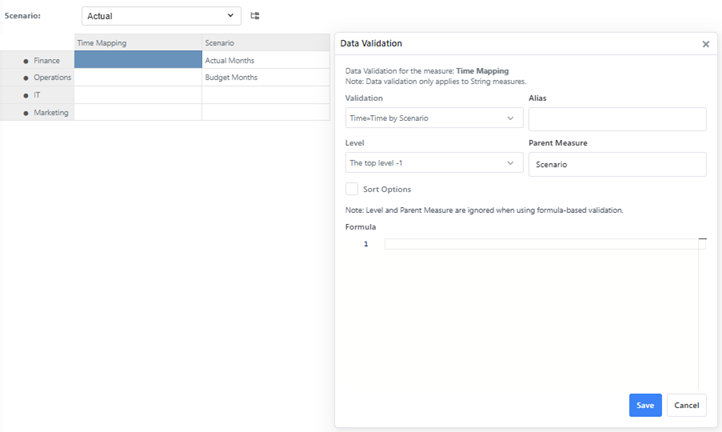Open the Validation dropdown Time»Time by Scenario
The height and width of the screenshot is (432, 722).
pos(434,118)
